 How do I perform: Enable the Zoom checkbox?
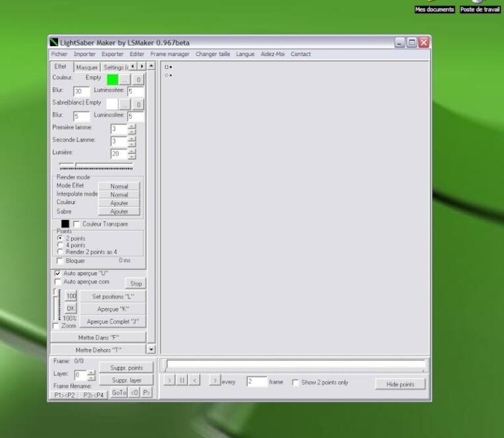[56, 326]
